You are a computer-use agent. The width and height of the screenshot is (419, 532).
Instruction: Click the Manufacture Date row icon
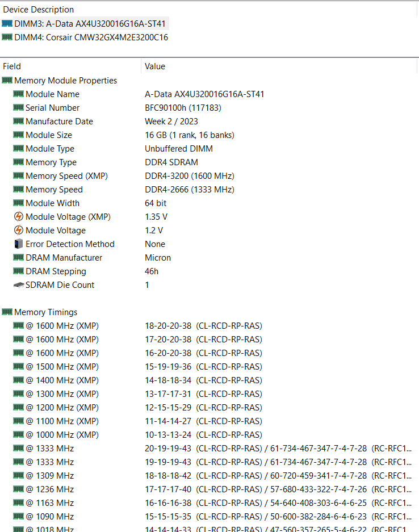(x=18, y=121)
